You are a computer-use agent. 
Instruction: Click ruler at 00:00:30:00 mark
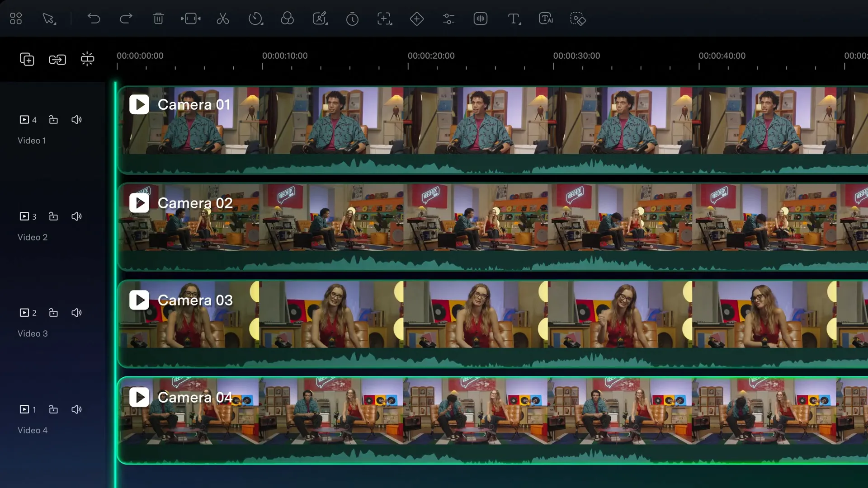[x=576, y=56]
